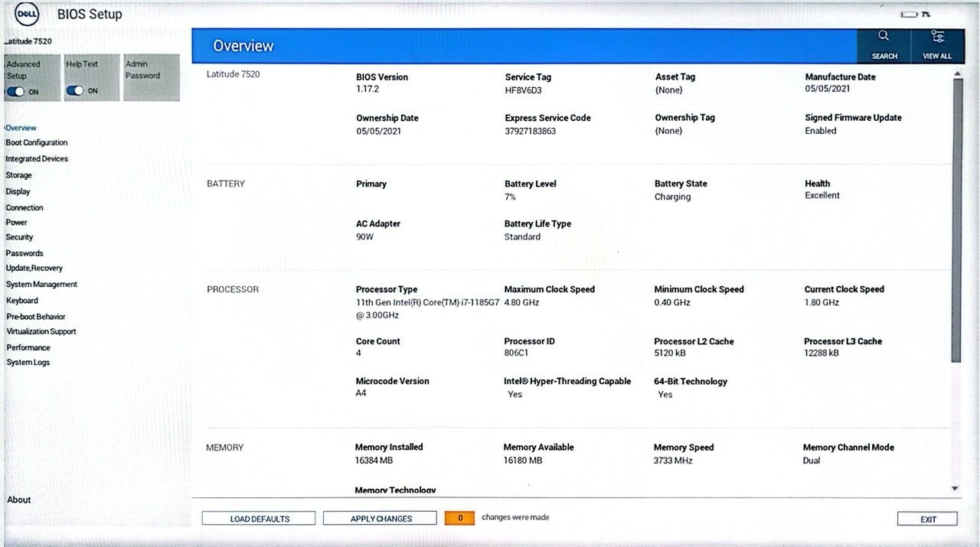Click scrollbar down arrow
The image size is (980, 547).
[955, 488]
